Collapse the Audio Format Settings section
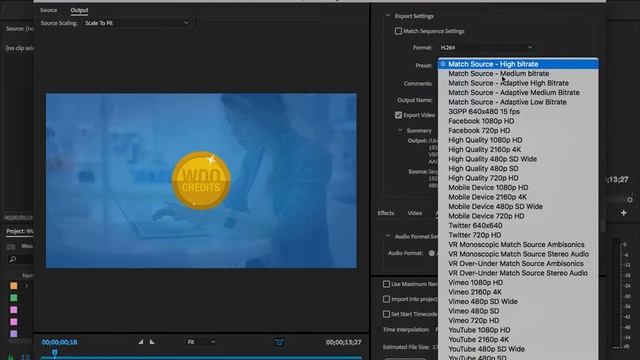The height and width of the screenshot is (360, 640). coord(388,236)
